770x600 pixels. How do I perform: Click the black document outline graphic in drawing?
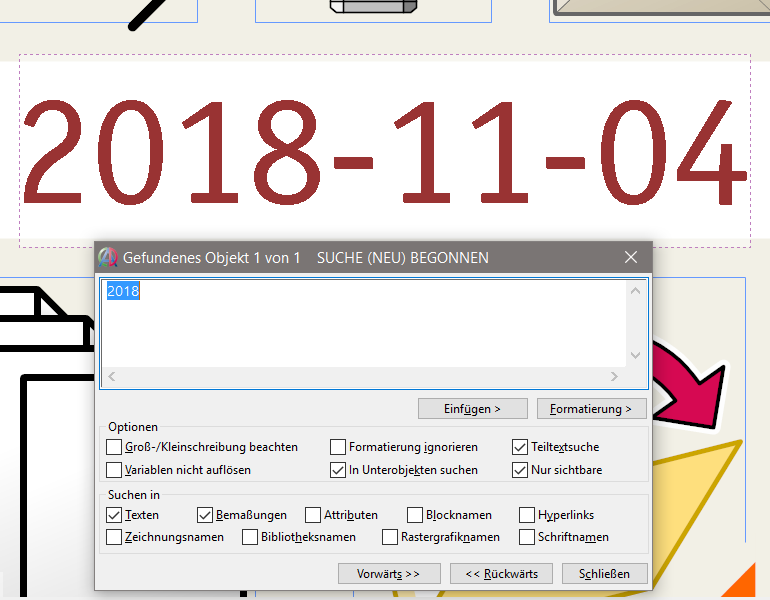click(47, 442)
